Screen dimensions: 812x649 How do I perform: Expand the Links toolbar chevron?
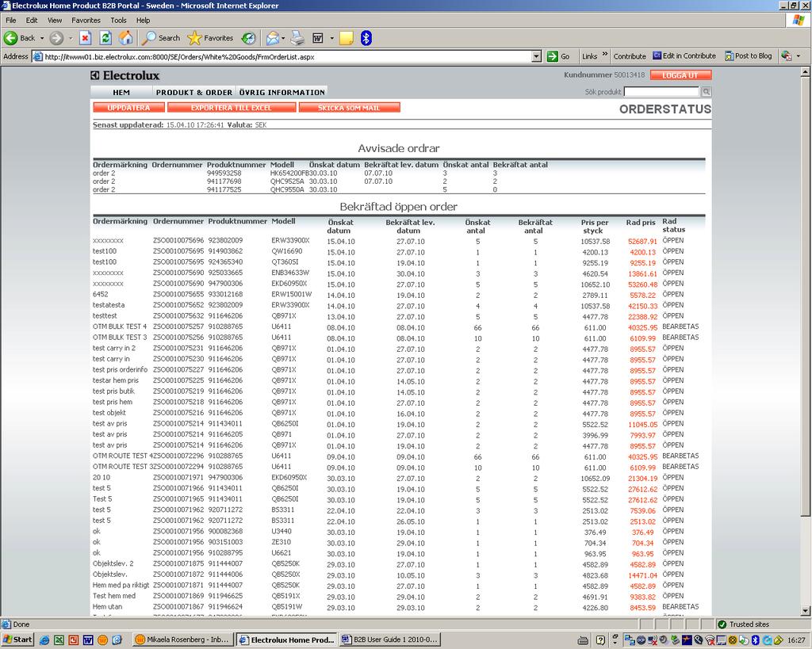click(x=604, y=55)
